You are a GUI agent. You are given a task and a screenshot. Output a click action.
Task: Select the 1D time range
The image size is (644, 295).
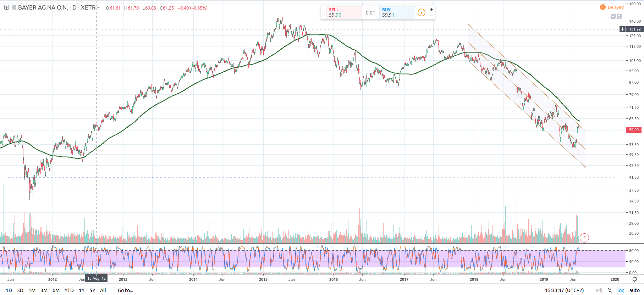click(9, 290)
